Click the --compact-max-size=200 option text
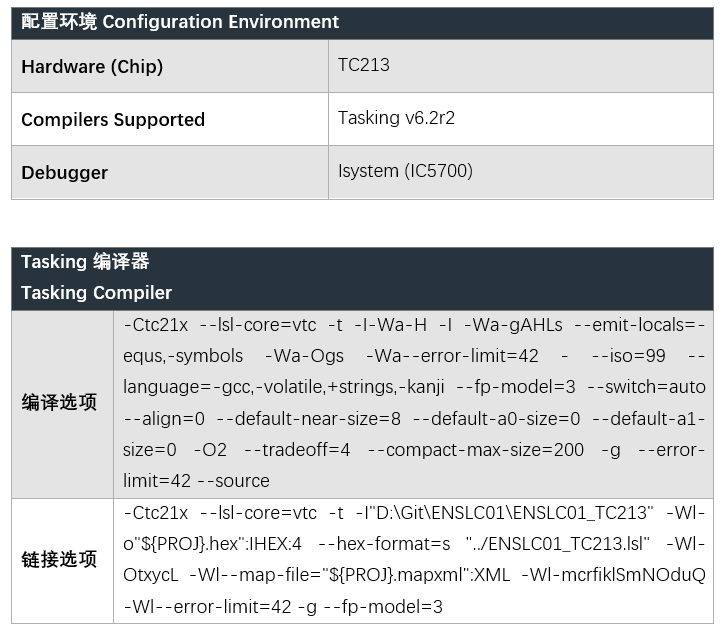 point(475,450)
